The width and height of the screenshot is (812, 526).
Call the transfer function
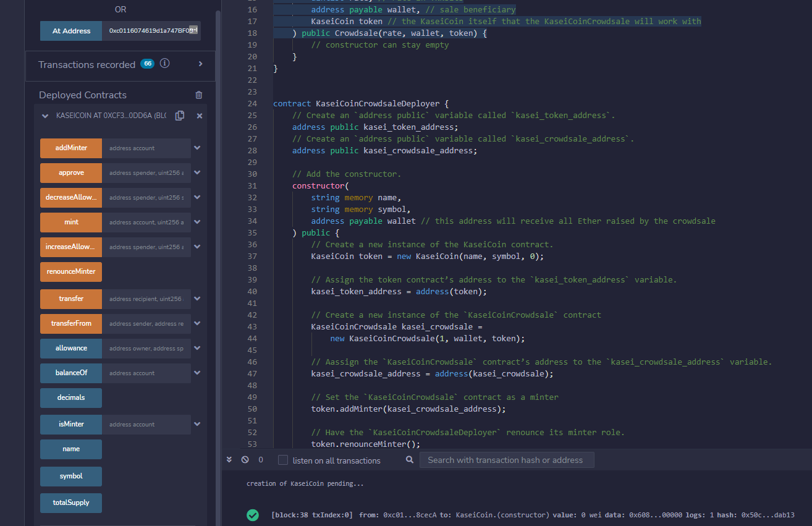coord(71,299)
